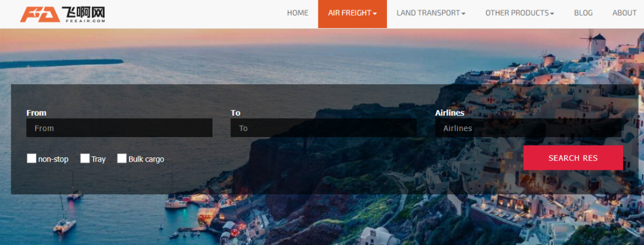Click the non-stop label text
Screen dimensions: 644x245
(54, 159)
